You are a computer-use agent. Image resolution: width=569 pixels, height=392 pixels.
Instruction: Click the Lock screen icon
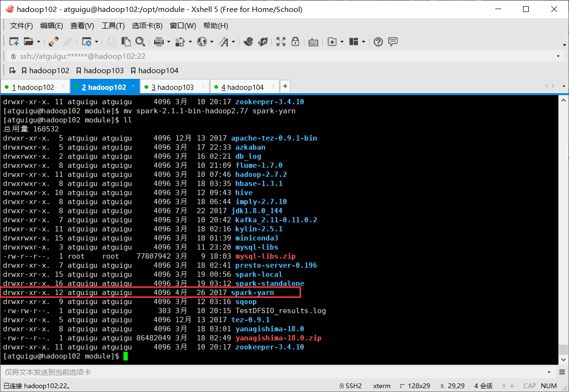click(296, 42)
